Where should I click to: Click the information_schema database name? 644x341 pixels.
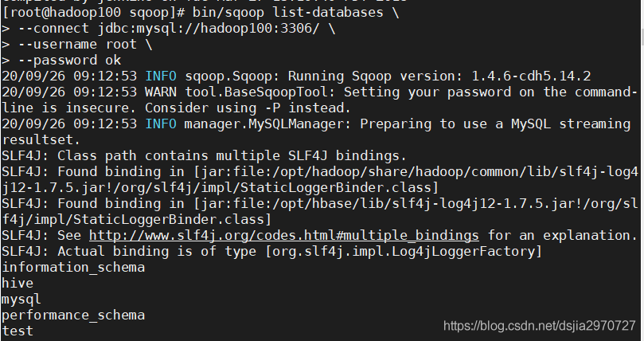tap(73, 268)
